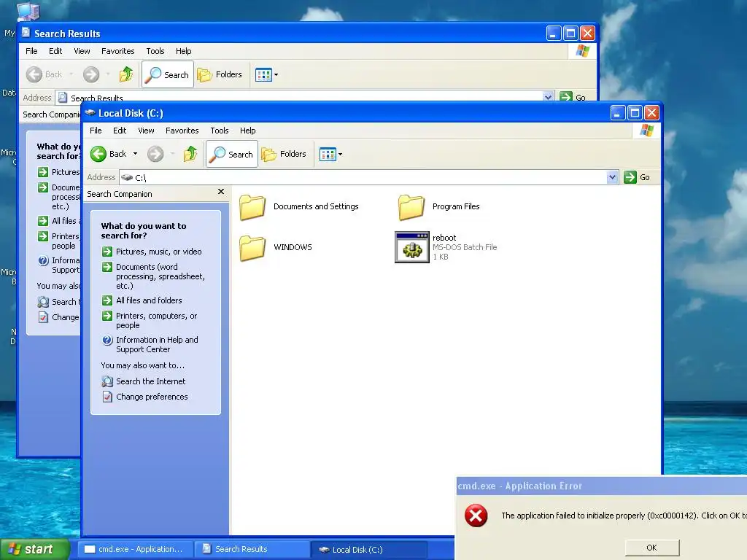Open Favorites menu in Local Disk window
Viewport: 747px width, 560px height.
[x=182, y=131]
